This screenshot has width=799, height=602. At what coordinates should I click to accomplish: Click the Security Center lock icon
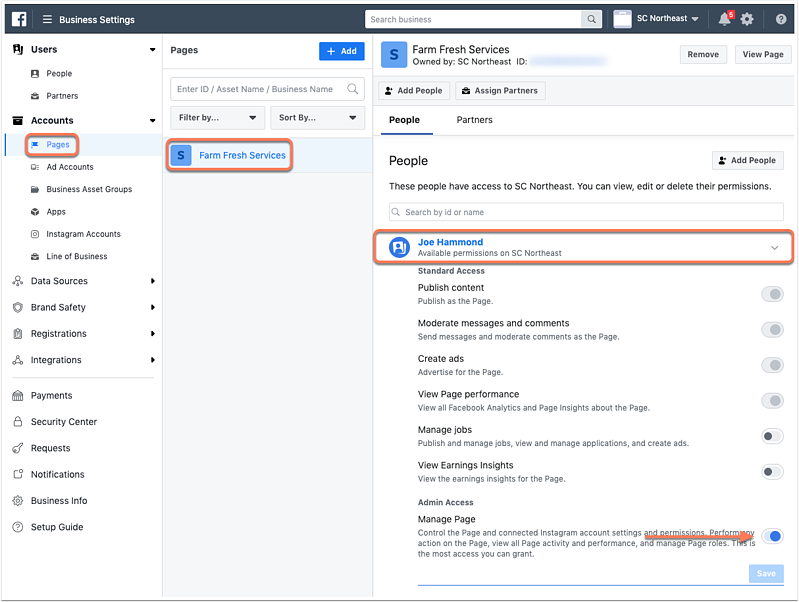click(x=18, y=422)
